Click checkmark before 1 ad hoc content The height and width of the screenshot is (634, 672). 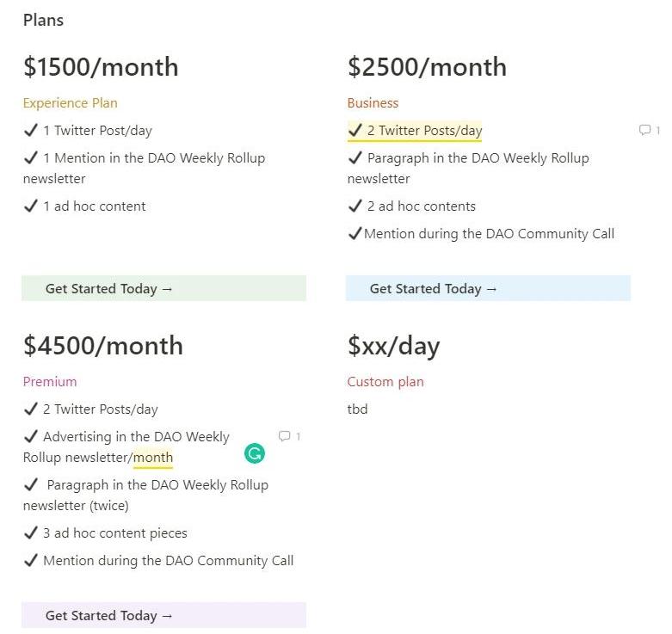click(31, 206)
